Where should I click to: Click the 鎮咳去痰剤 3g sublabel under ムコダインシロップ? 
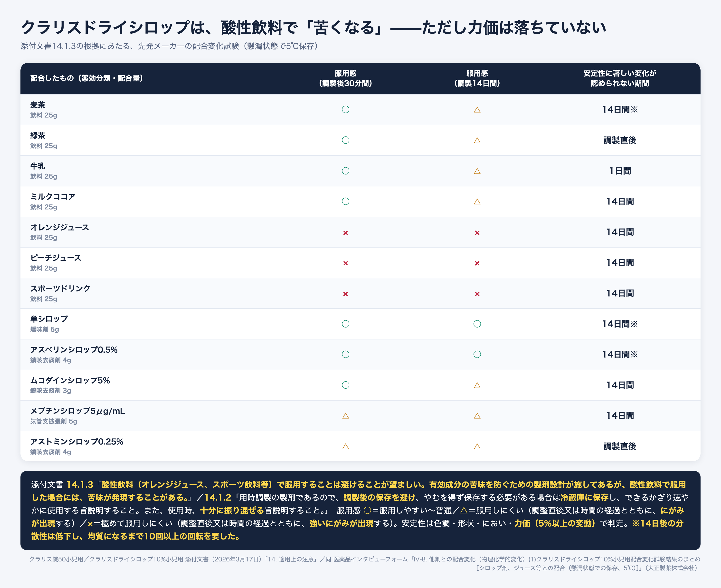tap(50, 391)
